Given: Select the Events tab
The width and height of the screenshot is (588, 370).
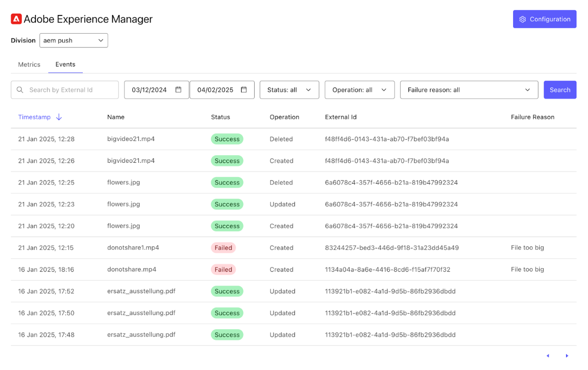Looking at the screenshot, I should pos(65,65).
